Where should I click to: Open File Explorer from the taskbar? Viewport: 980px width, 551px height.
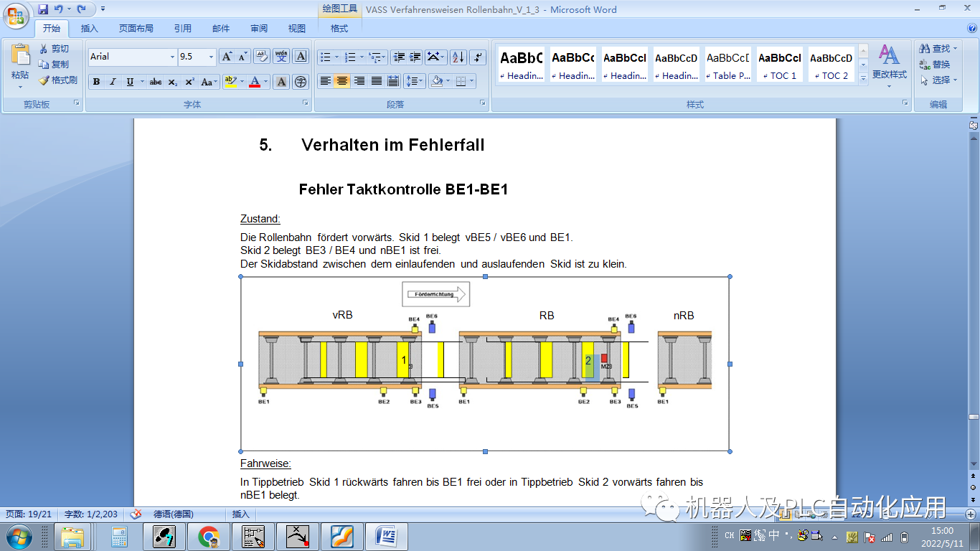[x=73, y=537]
